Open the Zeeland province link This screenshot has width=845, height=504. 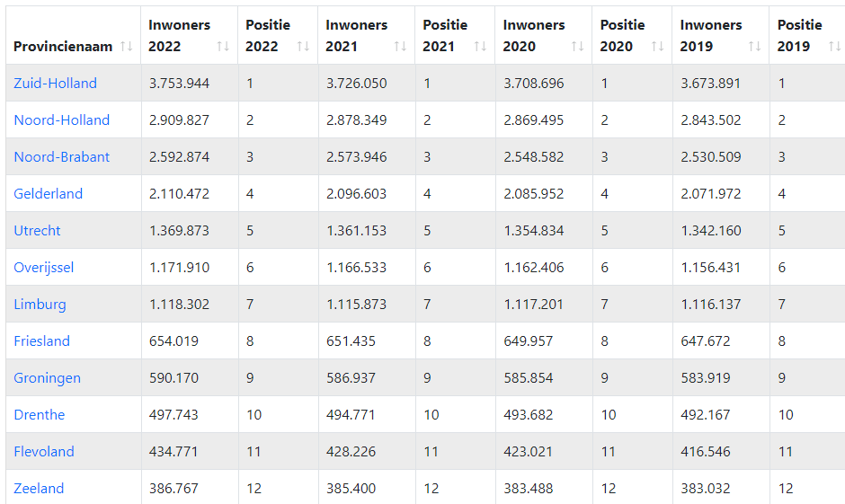click(x=39, y=489)
